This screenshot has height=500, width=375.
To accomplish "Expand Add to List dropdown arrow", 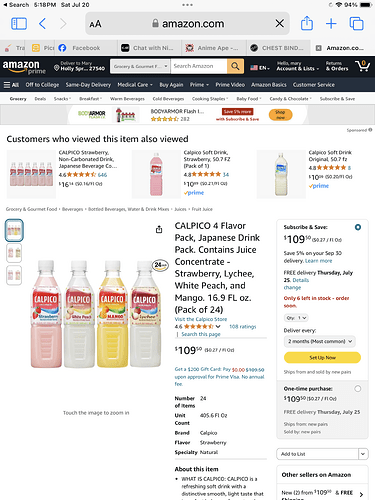I will pos(363,454).
